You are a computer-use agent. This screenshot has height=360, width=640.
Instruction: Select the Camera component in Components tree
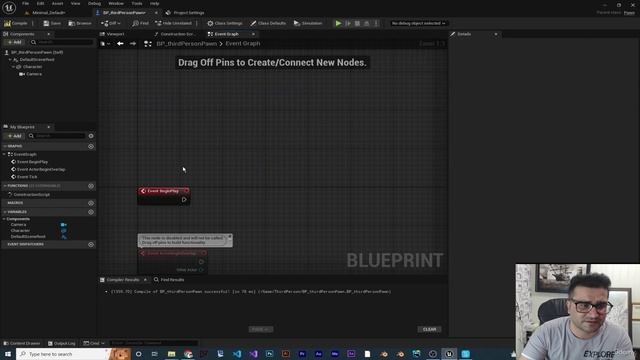(x=33, y=74)
